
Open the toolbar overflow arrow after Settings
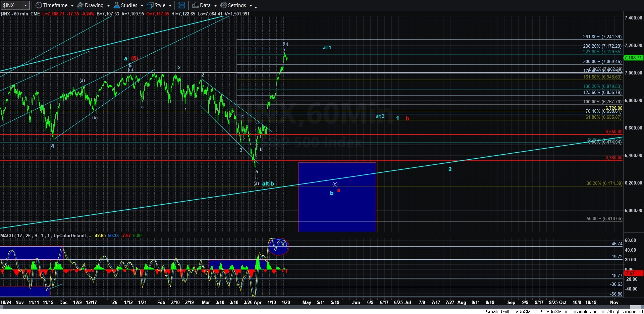[256, 6]
